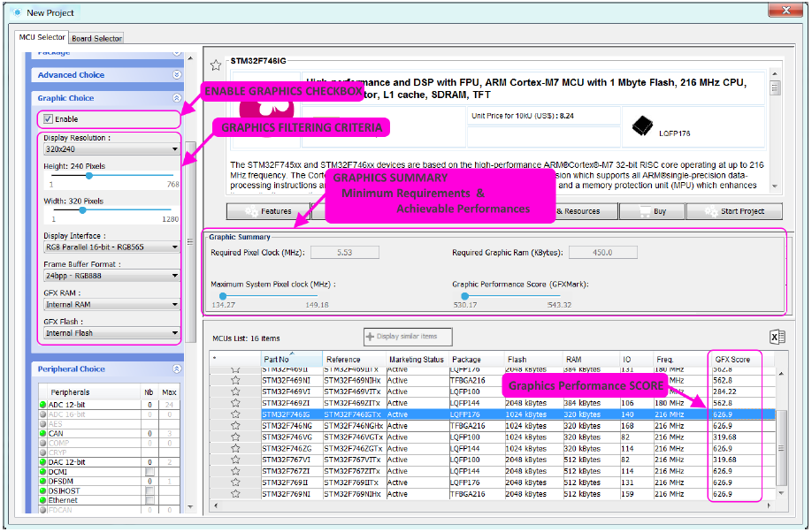Click the grey dot beside AES

point(43,424)
